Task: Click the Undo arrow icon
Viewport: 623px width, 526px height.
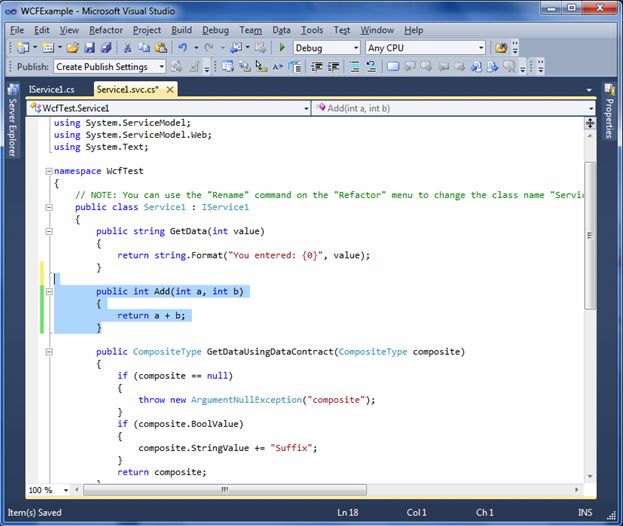Action: (x=182, y=48)
